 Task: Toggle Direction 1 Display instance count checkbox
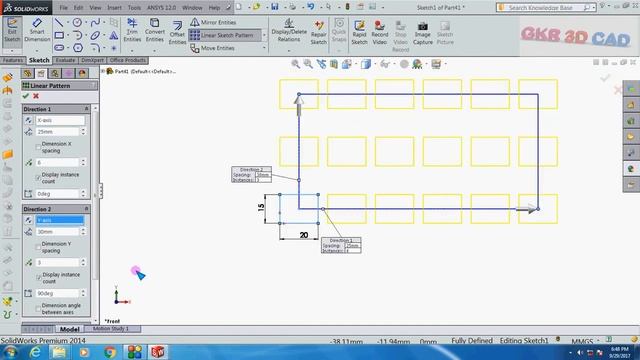(38, 178)
